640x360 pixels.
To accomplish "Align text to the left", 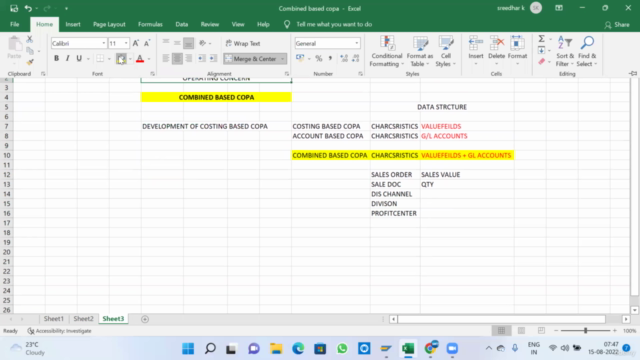I will [166, 59].
